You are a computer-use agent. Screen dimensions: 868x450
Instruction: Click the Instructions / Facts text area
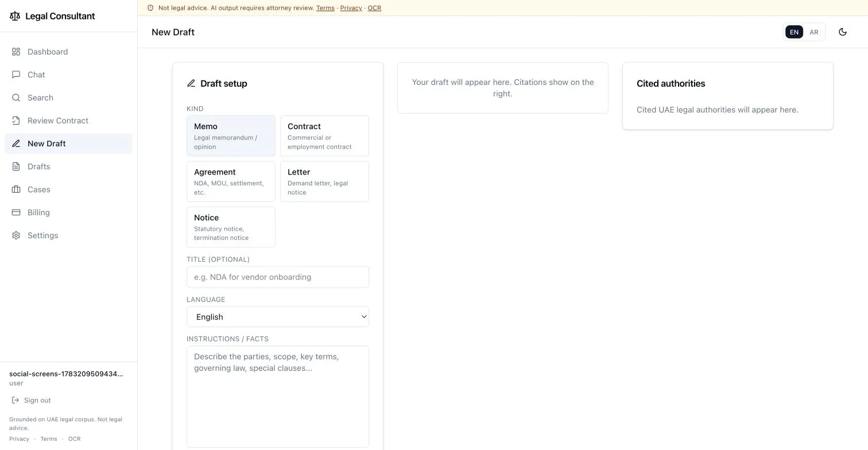pos(278,397)
